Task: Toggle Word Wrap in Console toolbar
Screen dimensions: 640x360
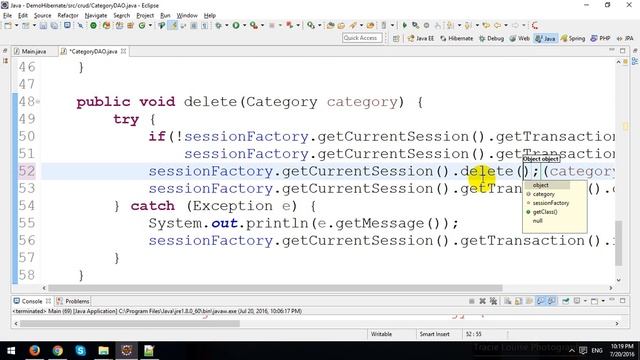Action: [529, 301]
